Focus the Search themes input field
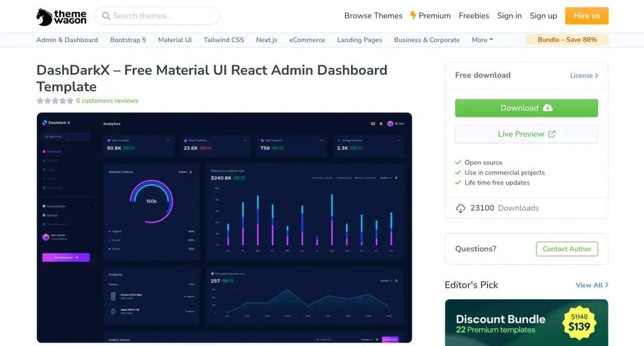This screenshot has width=644, height=346. 157,16
